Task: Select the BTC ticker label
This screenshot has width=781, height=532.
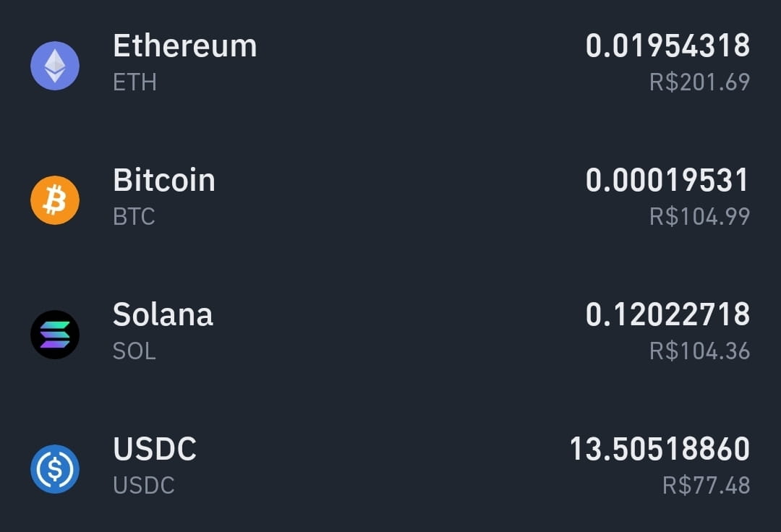Action: point(134,216)
